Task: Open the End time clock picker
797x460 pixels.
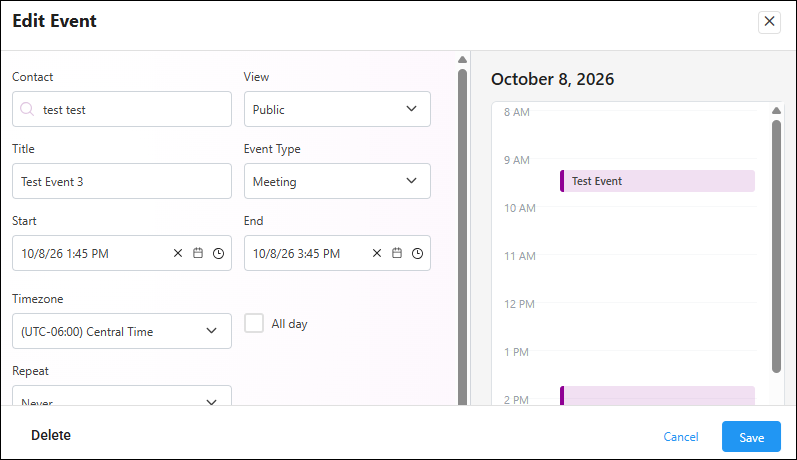Action: [x=417, y=253]
